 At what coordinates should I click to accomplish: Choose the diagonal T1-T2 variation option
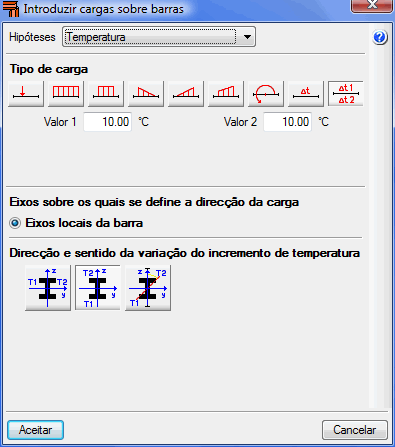pyautogui.click(x=148, y=288)
